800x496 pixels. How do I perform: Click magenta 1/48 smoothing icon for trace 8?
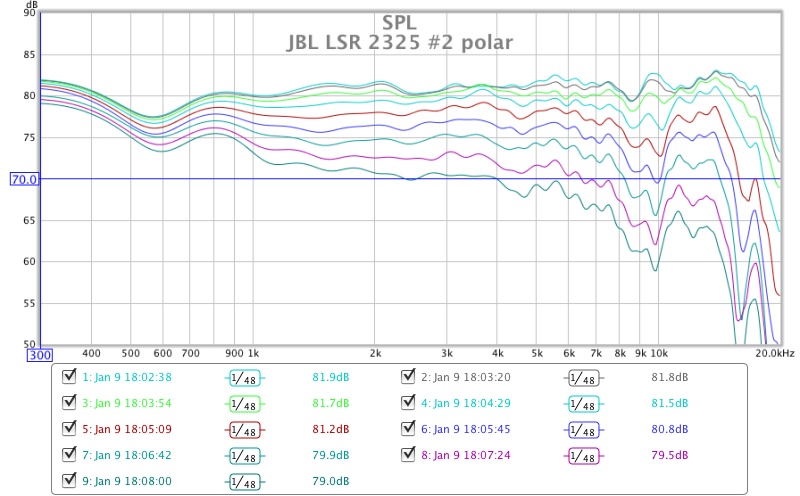point(584,456)
